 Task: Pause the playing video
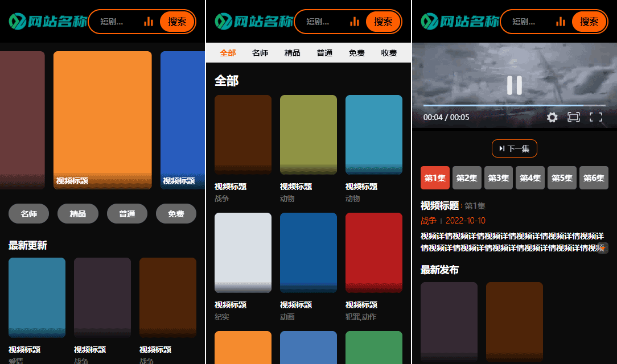pos(515,85)
